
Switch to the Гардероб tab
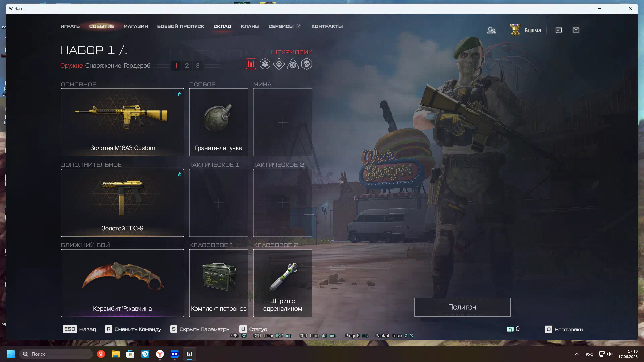[137, 66]
